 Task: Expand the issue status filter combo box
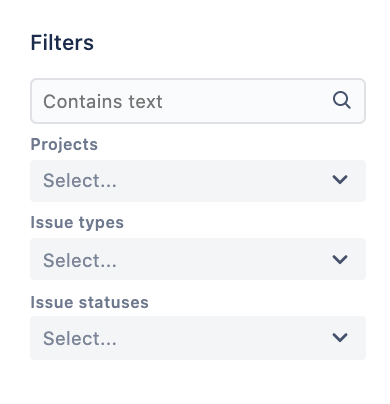click(198, 338)
